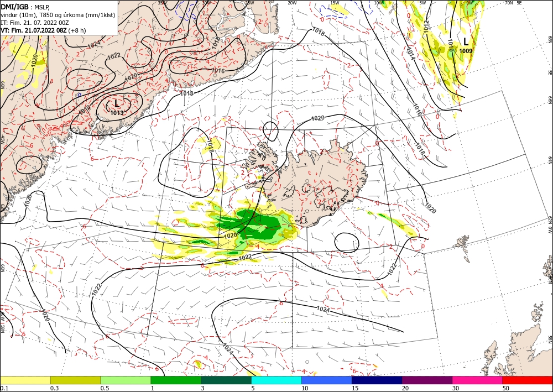Click the 'IT: Fim. 21. 07. 2022 00Z' line
553x392 pixels.
click(34, 23)
